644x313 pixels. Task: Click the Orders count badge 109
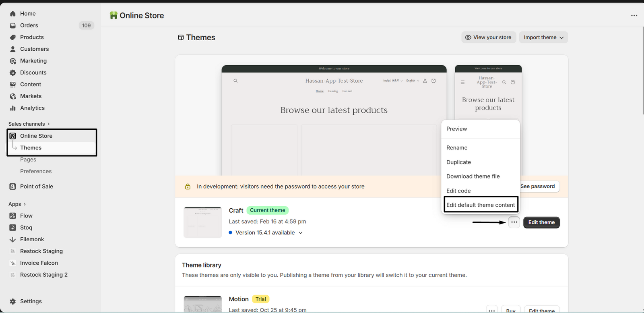click(86, 25)
